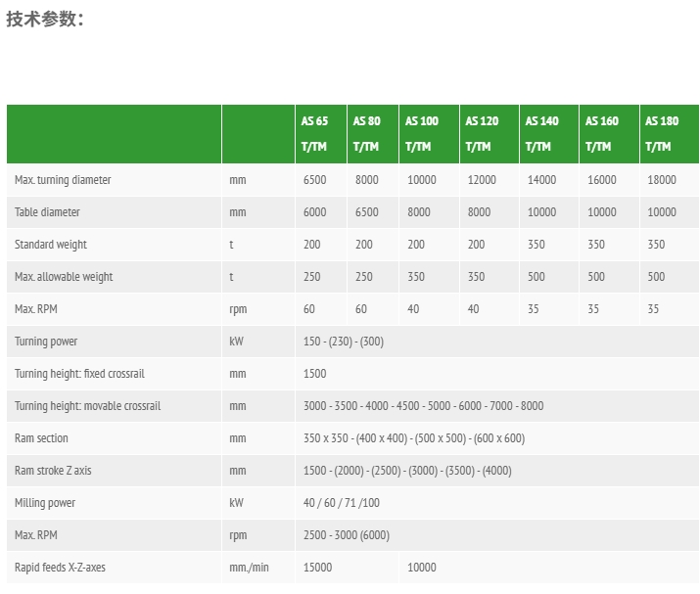Screen dimensions: 700x594
Task: Click the AS 100 T/TM header cell
Action: pos(429,134)
